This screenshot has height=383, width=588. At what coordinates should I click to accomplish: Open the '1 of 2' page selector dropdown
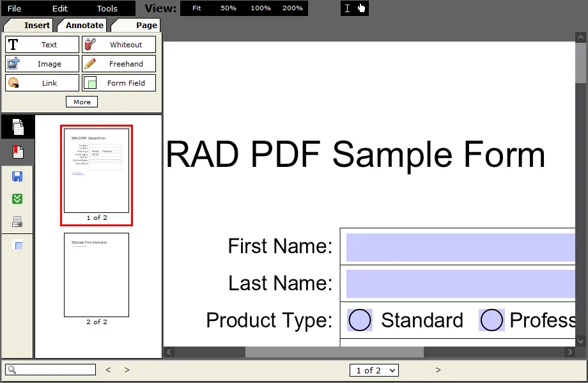[x=374, y=370]
